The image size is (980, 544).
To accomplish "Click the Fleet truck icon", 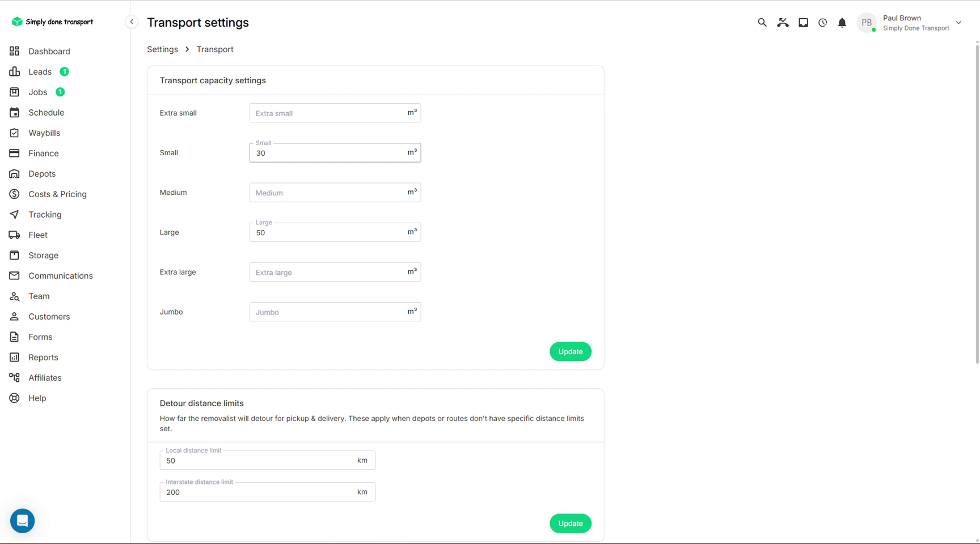I will [x=14, y=235].
